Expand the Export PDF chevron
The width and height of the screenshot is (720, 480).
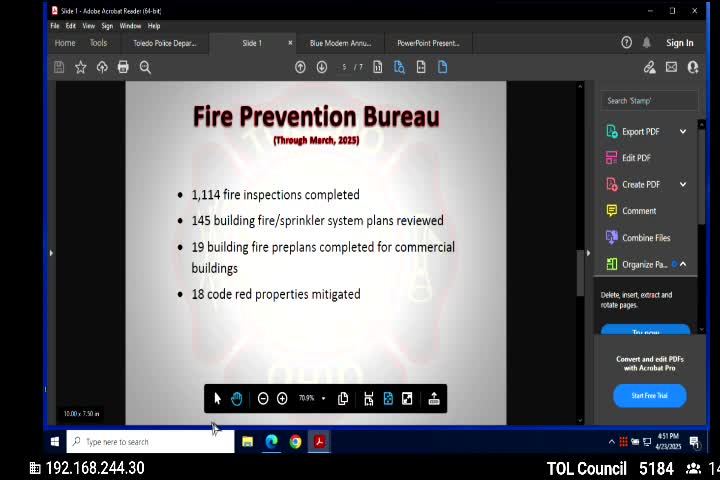(683, 131)
